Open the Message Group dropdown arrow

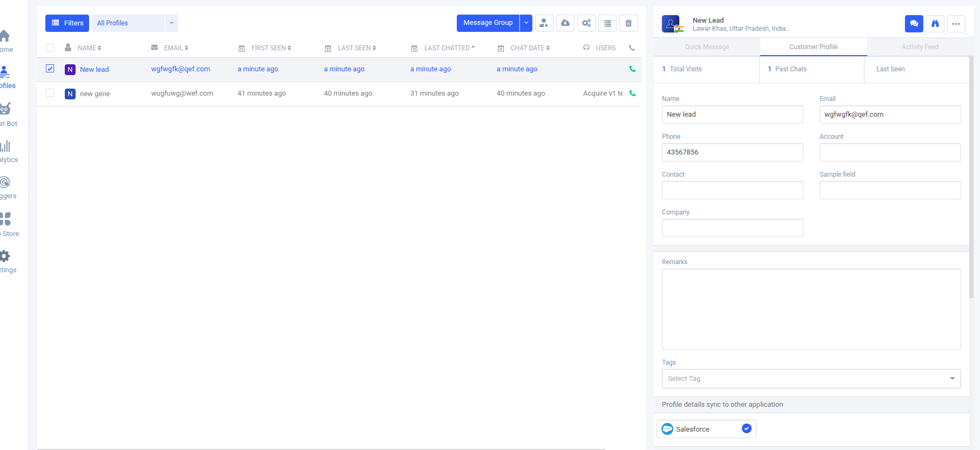(x=526, y=23)
